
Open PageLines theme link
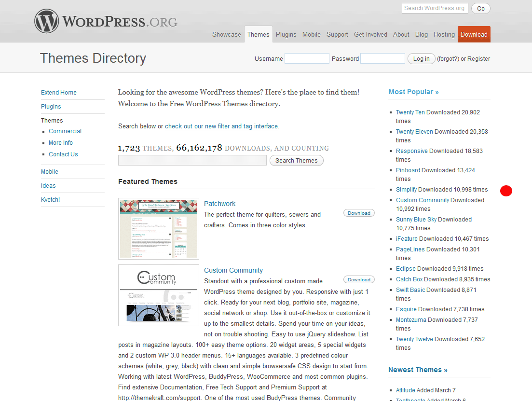pyautogui.click(x=410, y=249)
